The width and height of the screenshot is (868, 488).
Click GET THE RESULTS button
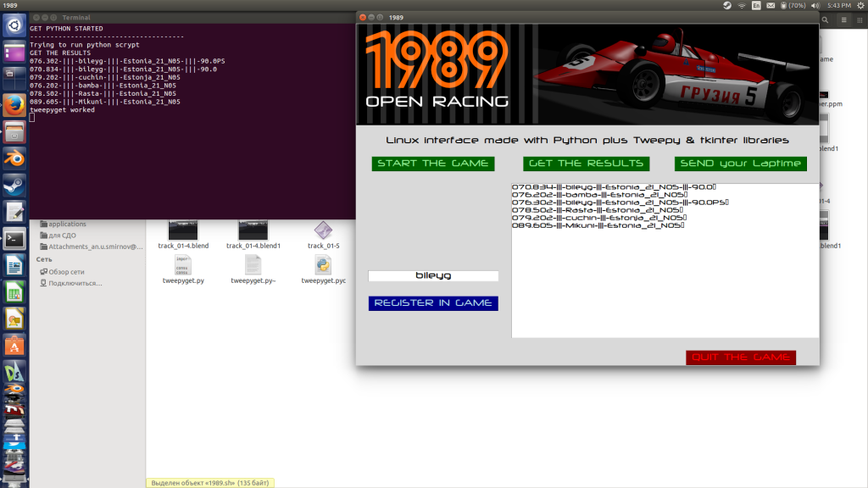[x=587, y=164]
